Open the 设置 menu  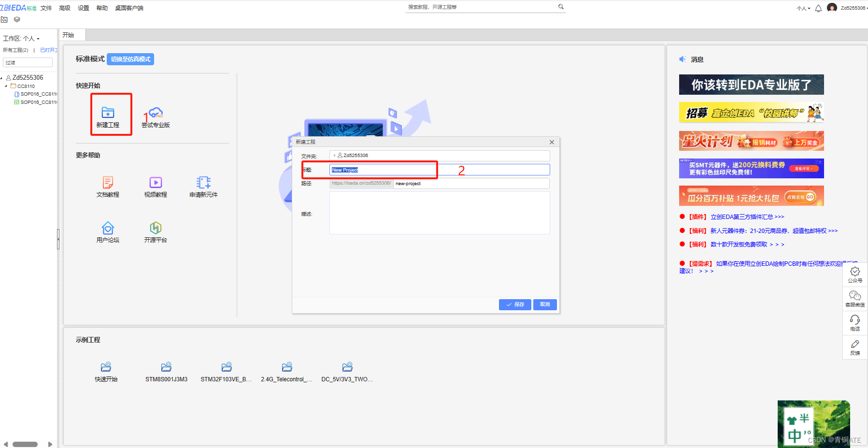pos(84,8)
